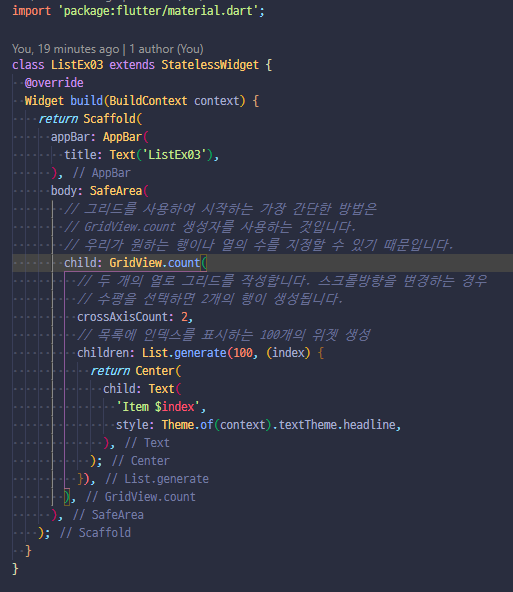513x592 pixels.
Task: Place cursor on class name ListEx03
Action: (x=77, y=65)
